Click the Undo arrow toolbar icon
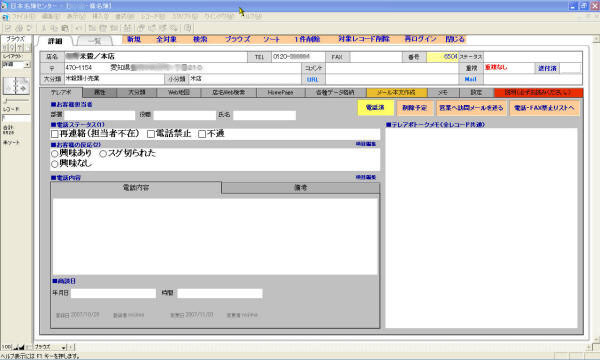Image resolution: width=600 pixels, height=360 pixels. click(x=78, y=28)
